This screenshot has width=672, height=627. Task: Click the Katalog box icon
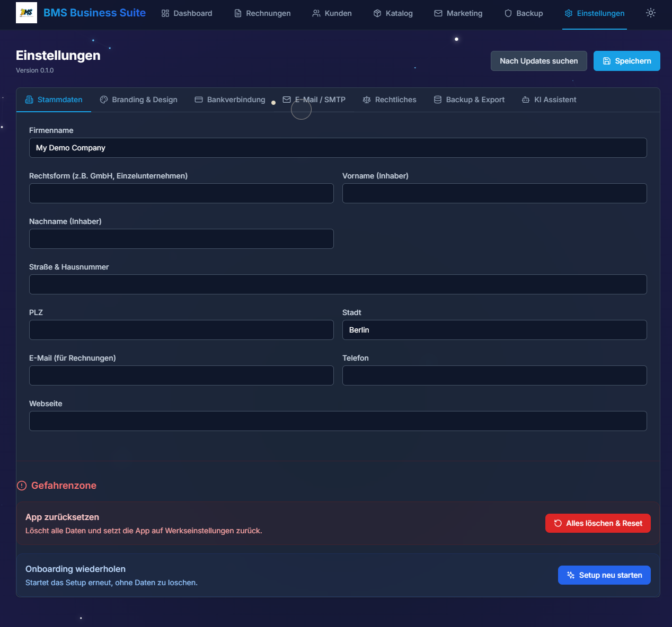coord(377,13)
